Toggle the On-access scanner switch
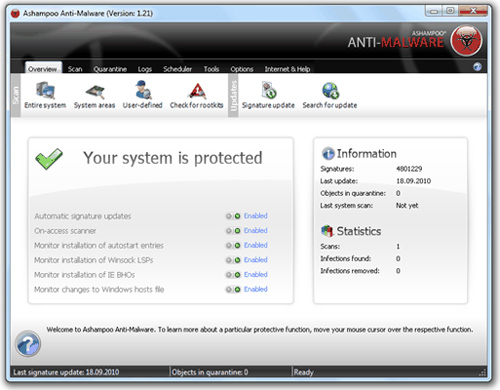Screen dimensions: 500x390 [x=233, y=231]
